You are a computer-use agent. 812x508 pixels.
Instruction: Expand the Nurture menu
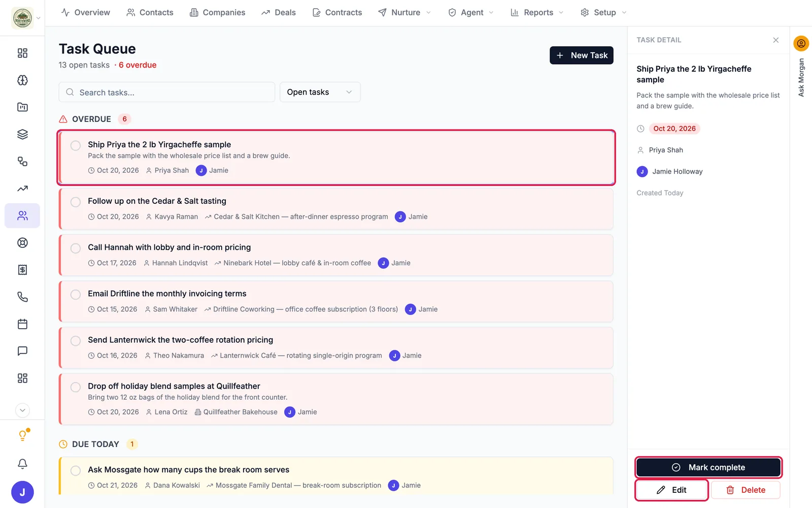click(x=405, y=13)
